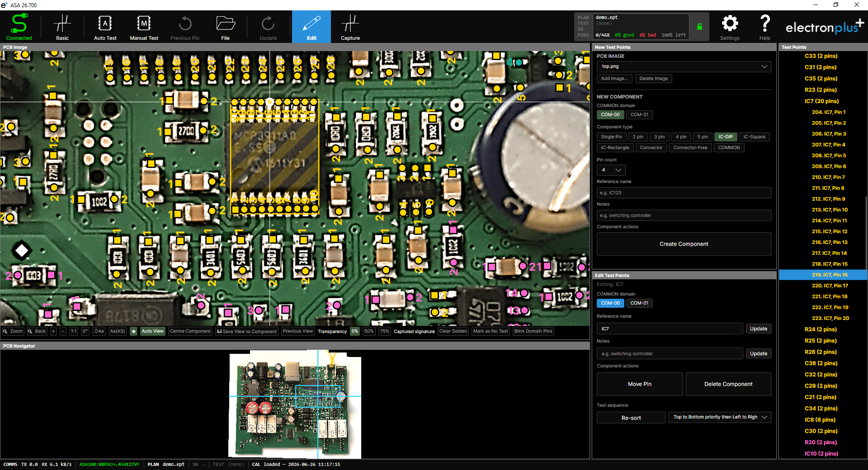Set transparency to 50%
The image size is (868, 470).
coord(369,331)
